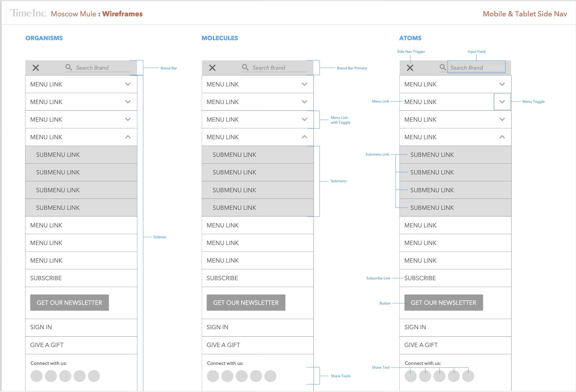Click the Side Nav Trigger X in Atoms
Screen dimensions: 576x392
point(410,68)
